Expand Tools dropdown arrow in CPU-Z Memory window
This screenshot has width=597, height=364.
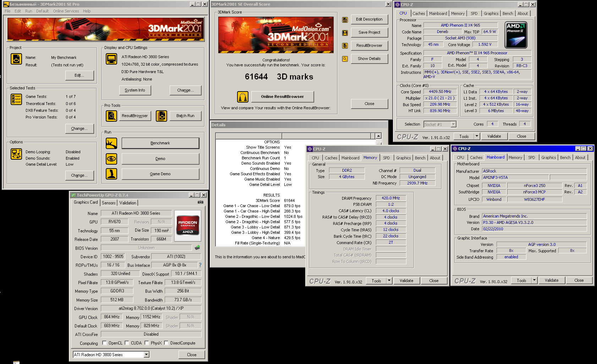pyautogui.click(x=389, y=281)
